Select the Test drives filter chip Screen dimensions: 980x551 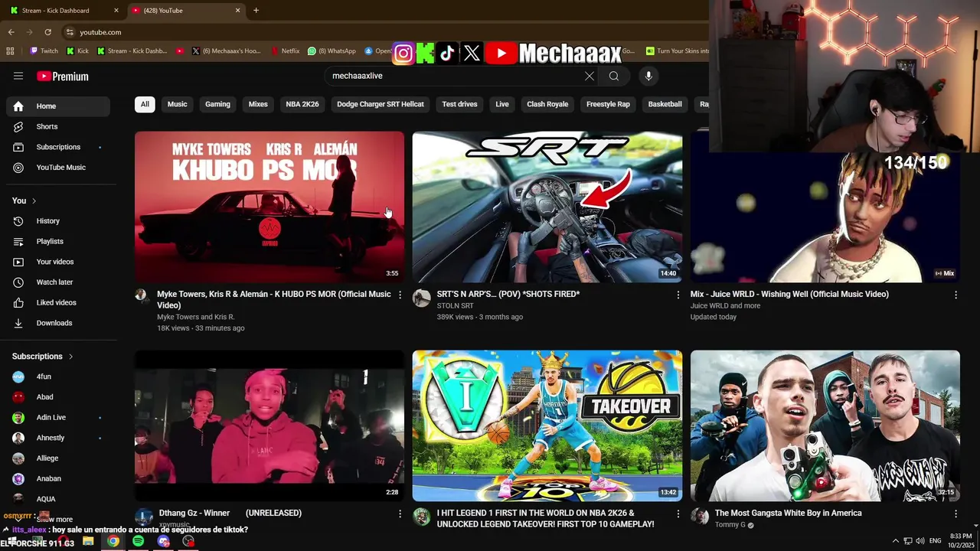click(x=459, y=104)
